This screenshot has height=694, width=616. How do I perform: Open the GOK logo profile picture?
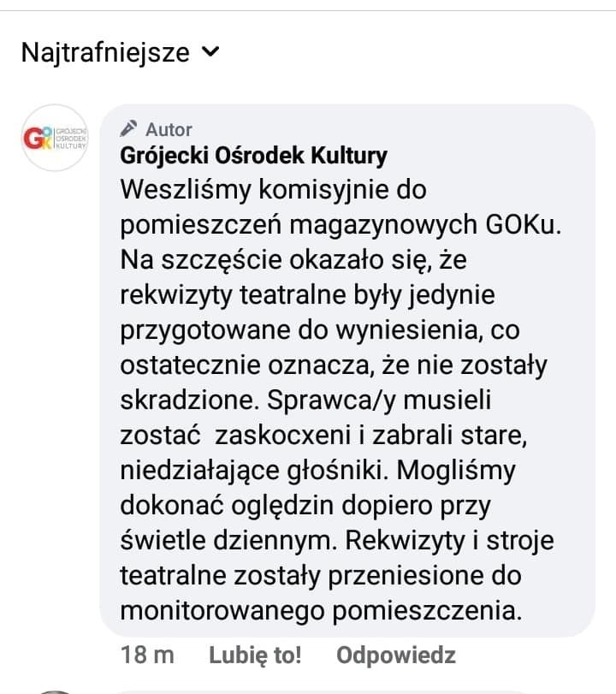point(55,138)
